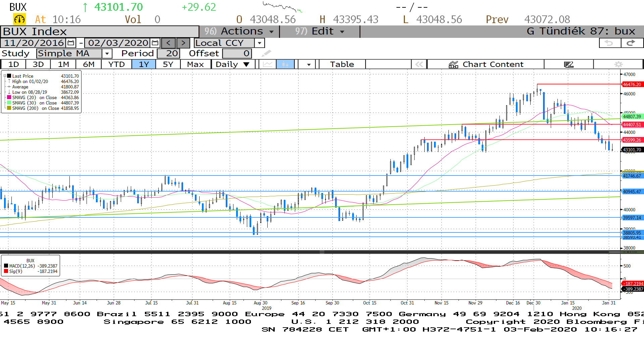Select the 6M range tab
The width and height of the screenshot is (644, 348).
(89, 64)
